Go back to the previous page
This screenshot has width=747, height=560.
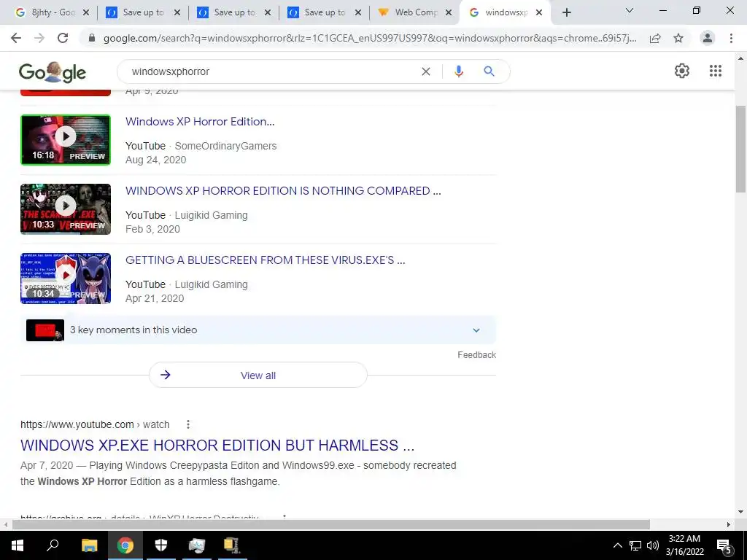click(x=16, y=38)
